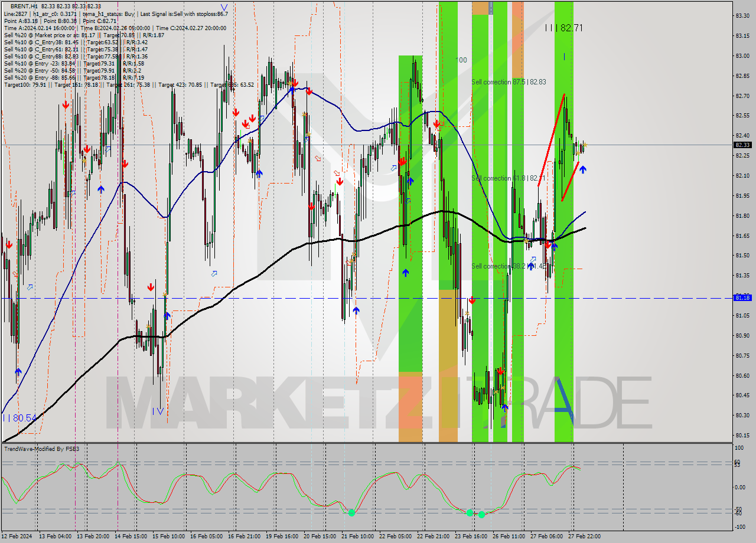This screenshot has width=756, height=543.
Task: Click the 'I I I 82.71' wave label
Action: pos(563,28)
